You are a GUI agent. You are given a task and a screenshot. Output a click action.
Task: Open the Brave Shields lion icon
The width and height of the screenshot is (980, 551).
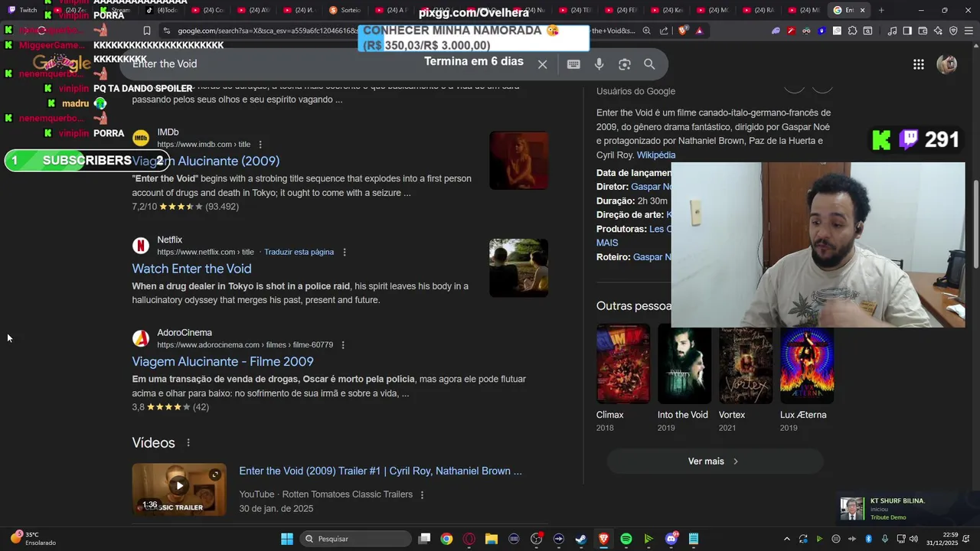pyautogui.click(x=683, y=31)
